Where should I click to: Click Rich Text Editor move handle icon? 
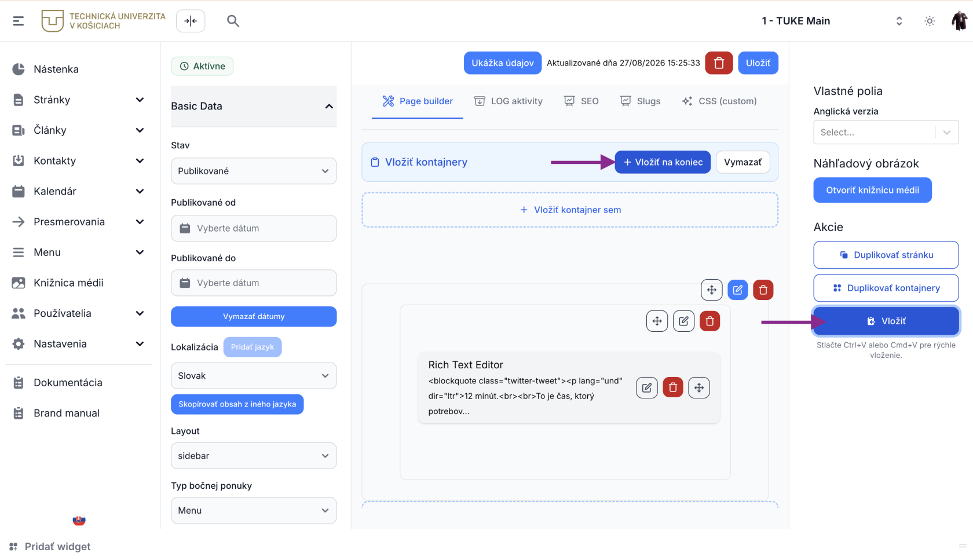point(699,388)
